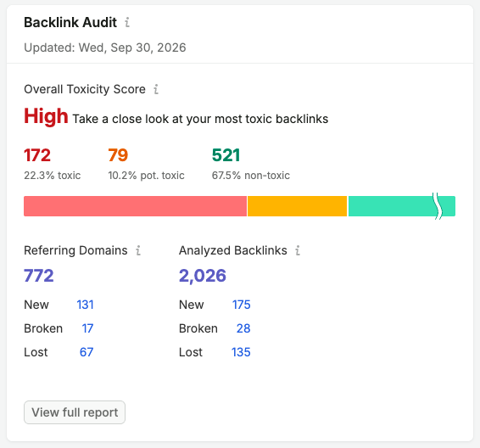
Task: Select the green non-toxic bar segment
Action: click(x=402, y=206)
